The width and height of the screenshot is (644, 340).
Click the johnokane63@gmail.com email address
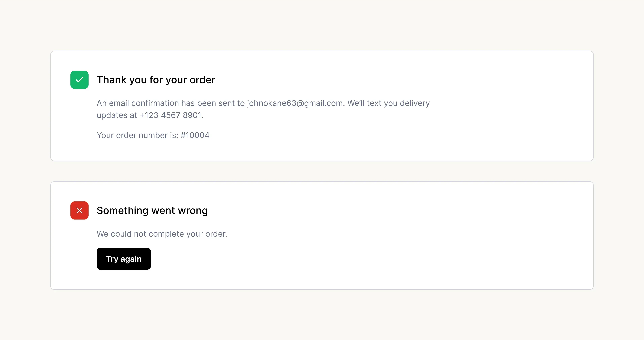(294, 103)
